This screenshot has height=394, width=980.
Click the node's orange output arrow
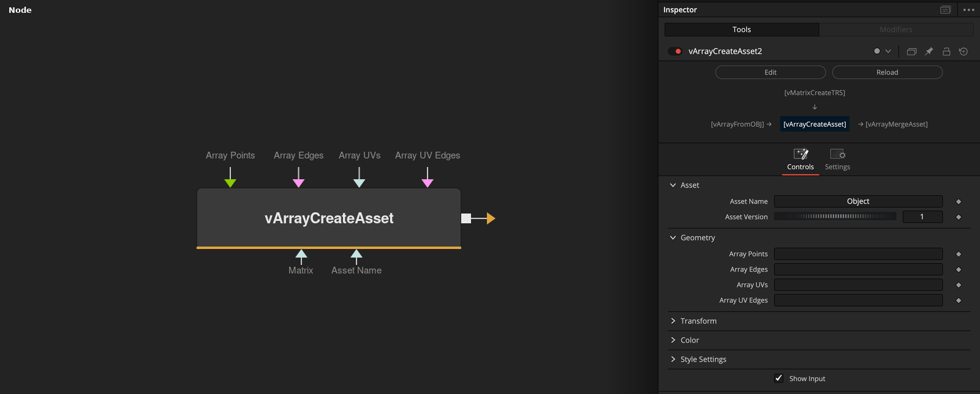(x=491, y=218)
